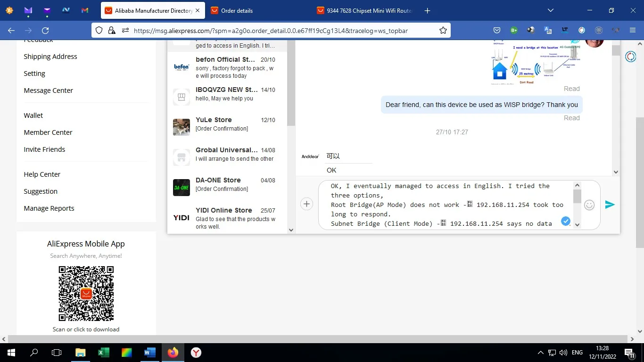Open the circular floating icon on right edge
Image resolution: width=644 pixels, height=362 pixels.
pos(631,57)
